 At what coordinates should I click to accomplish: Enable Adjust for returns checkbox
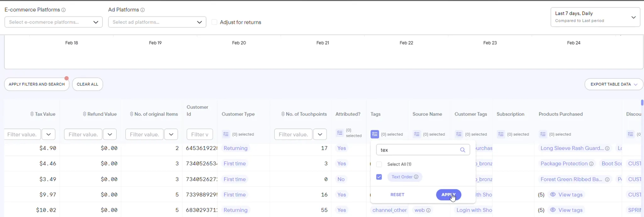click(214, 22)
